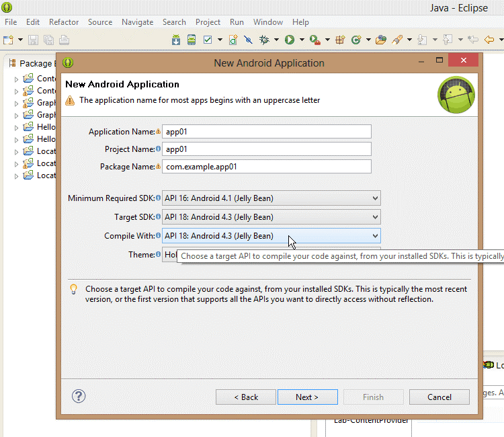Click the green Run toolbar icon
The height and width of the screenshot is (437, 504).
click(290, 40)
